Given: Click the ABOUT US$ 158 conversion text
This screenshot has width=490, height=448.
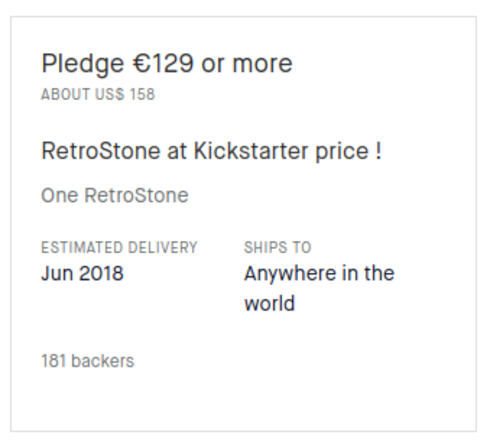Looking at the screenshot, I should click(x=97, y=96).
